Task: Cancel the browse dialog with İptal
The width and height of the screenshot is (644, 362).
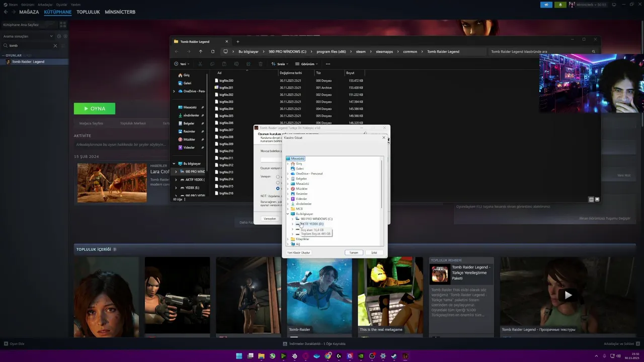Action: (374, 252)
